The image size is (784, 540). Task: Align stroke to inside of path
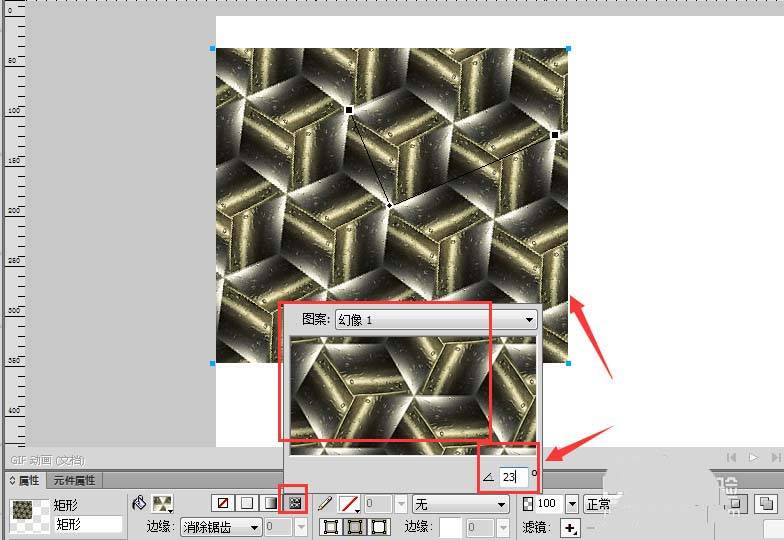330,527
